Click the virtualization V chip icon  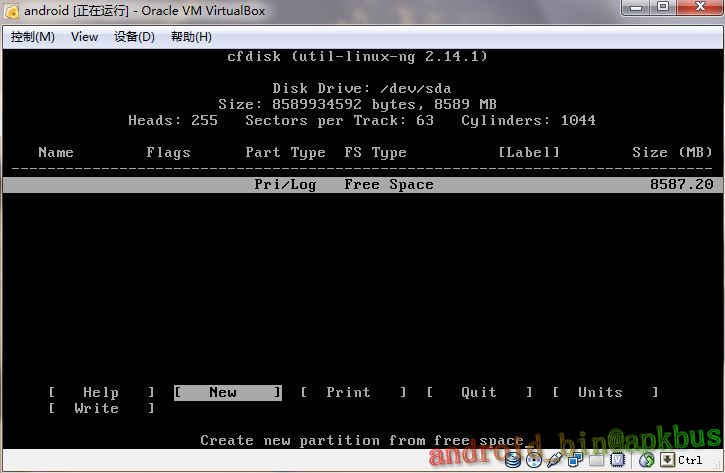point(618,460)
